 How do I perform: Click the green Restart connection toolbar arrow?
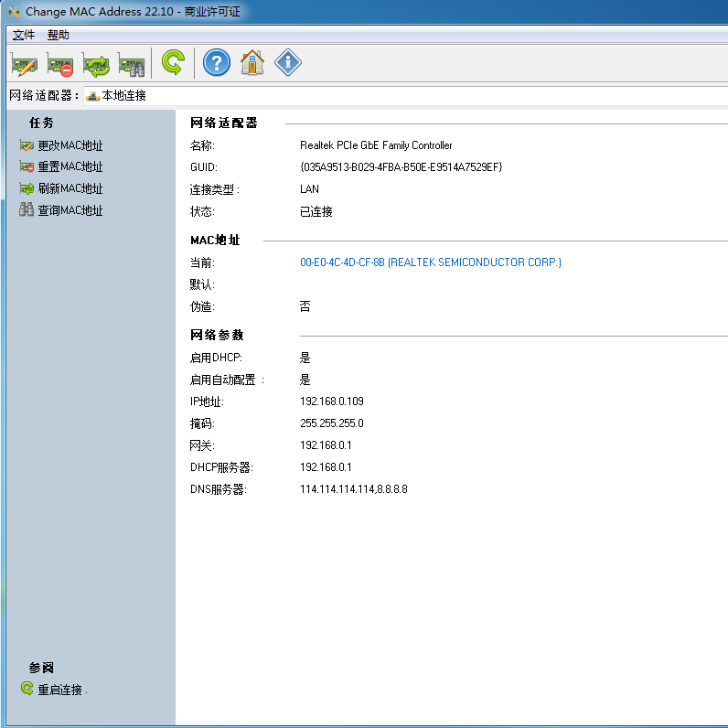[x=173, y=62]
